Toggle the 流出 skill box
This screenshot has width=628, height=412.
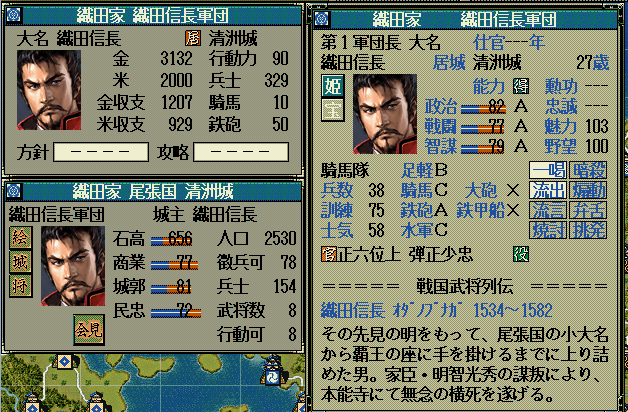click(547, 190)
